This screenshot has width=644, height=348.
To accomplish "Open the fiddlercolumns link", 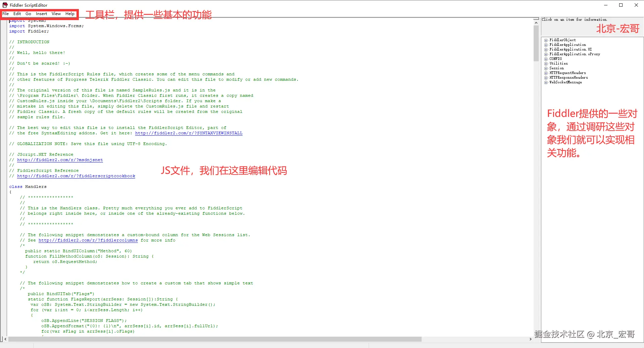I will (x=88, y=240).
